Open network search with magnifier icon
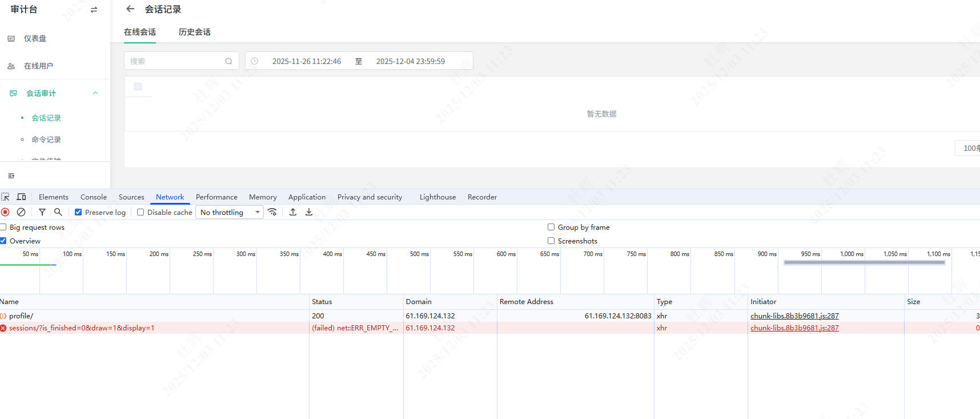This screenshot has height=419, width=980. [x=58, y=212]
